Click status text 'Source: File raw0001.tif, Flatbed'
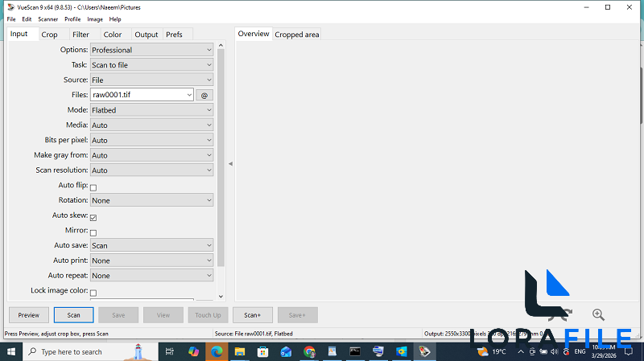Viewport: 644px width, 361px height. 254,334
